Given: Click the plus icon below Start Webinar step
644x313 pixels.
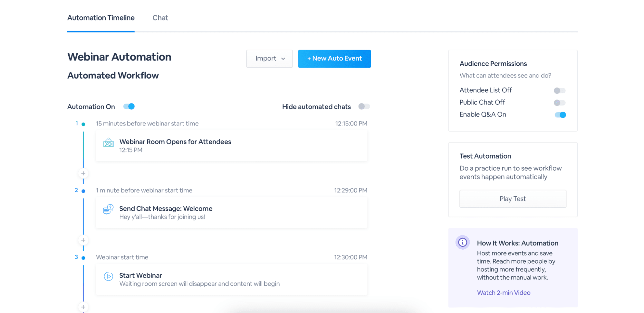Looking at the screenshot, I should 83,307.
